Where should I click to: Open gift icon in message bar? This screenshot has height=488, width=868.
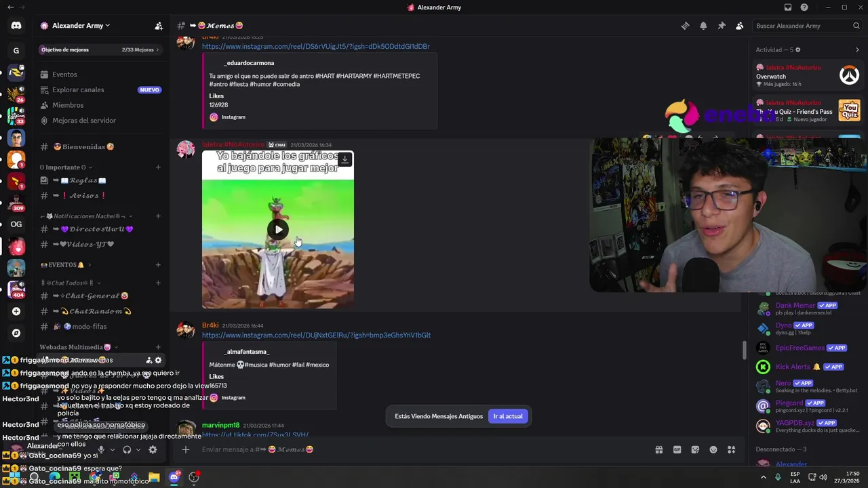click(658, 449)
